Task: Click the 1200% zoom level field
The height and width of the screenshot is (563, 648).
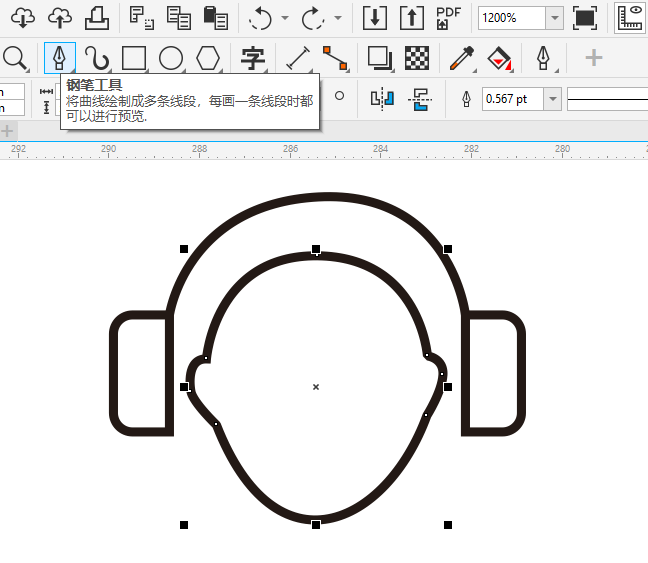Action: pyautogui.click(x=512, y=18)
